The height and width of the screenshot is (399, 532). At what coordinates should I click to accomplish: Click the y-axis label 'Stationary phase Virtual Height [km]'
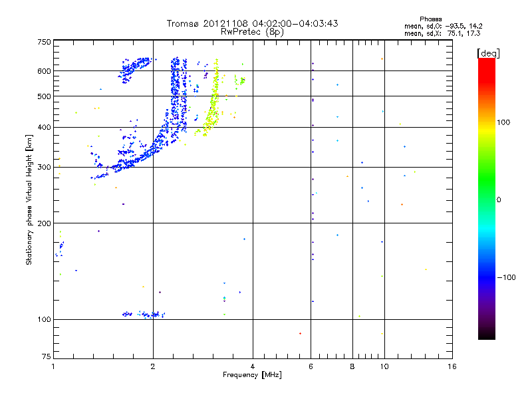click(29, 199)
